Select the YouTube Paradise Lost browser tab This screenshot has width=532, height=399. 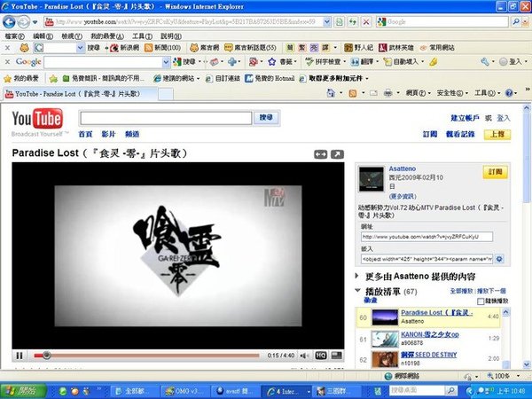coord(80,94)
